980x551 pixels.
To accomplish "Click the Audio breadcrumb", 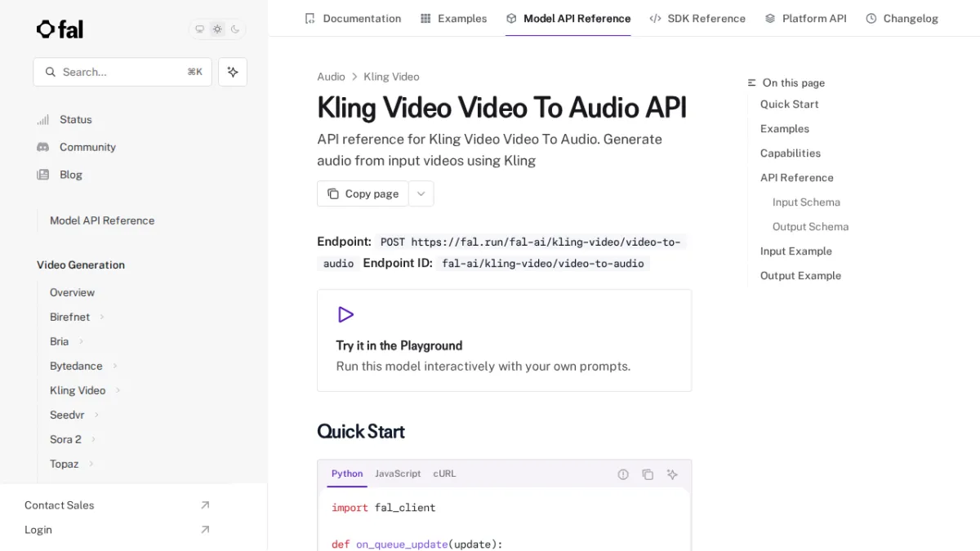I will pyautogui.click(x=331, y=77).
